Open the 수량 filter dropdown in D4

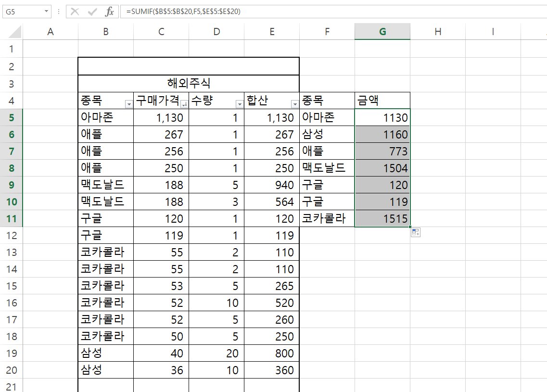(x=239, y=104)
